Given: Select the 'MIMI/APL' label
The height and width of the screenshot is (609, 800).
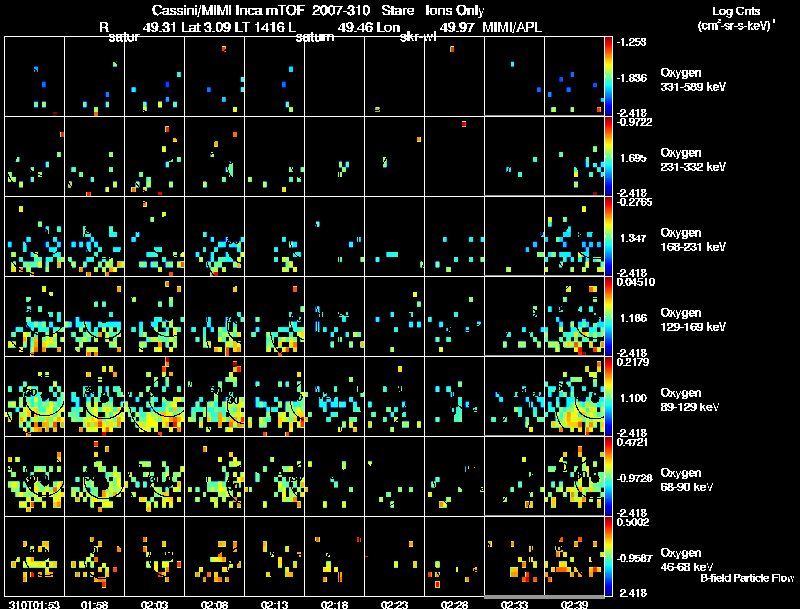Looking at the screenshot, I should point(512,28).
